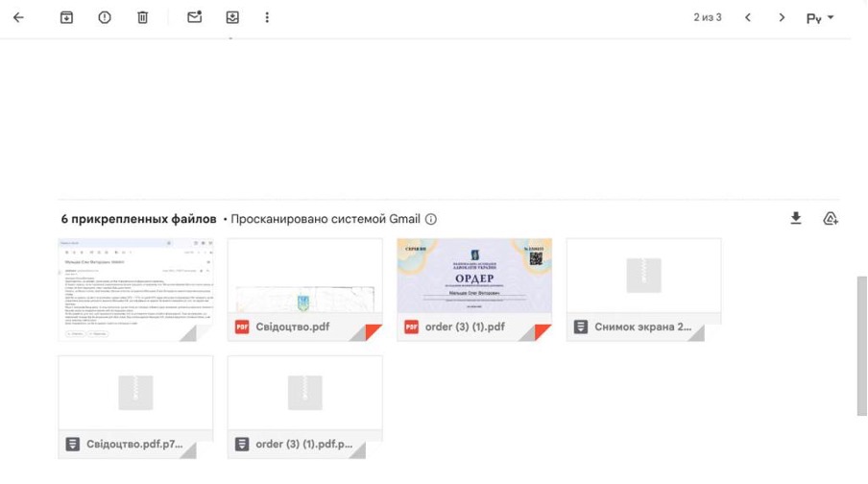Go to the older conversation
This screenshot has height=484, width=868.
pos(783,17)
